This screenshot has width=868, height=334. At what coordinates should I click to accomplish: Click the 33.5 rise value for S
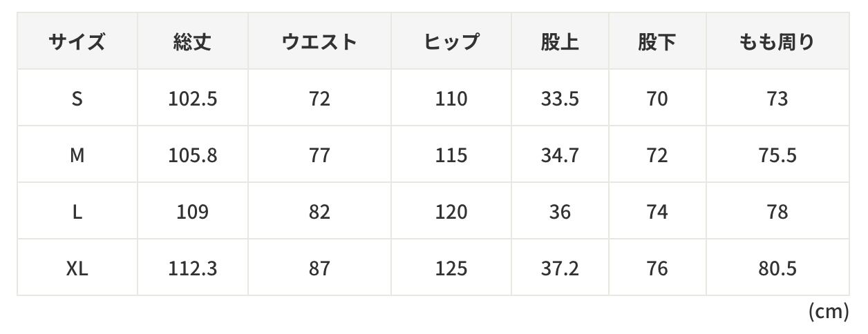[x=560, y=99]
